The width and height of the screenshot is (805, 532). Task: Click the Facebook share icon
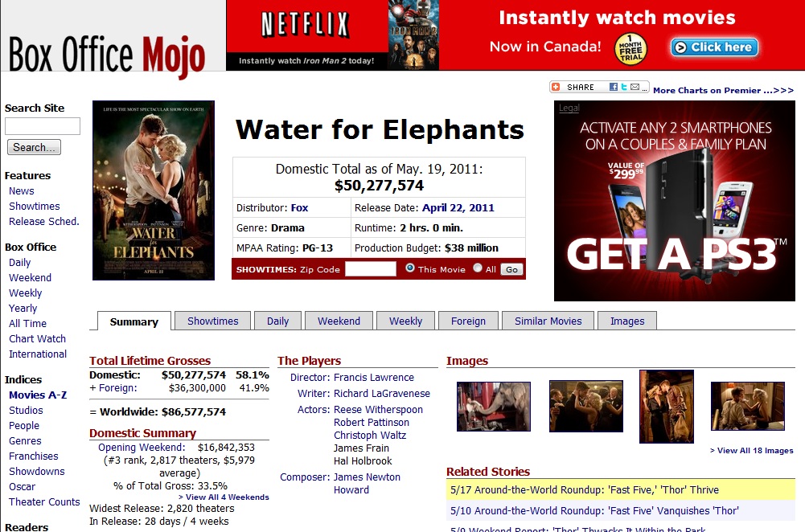(x=614, y=87)
